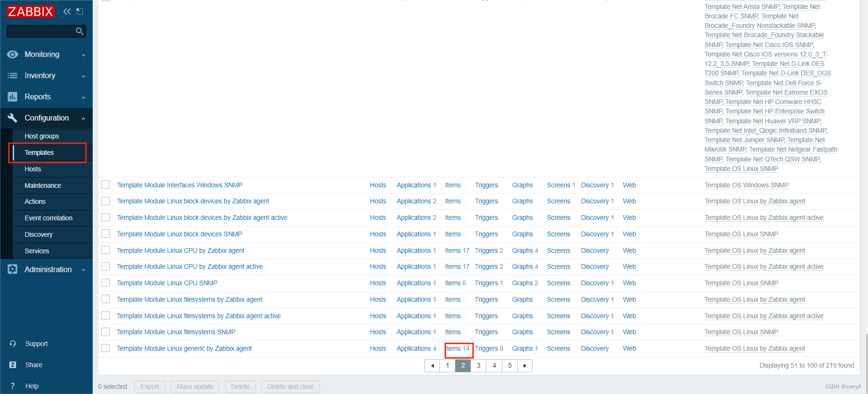This screenshot has width=868, height=394.
Task: Click the Configuration wrench icon
Action: (x=13, y=118)
